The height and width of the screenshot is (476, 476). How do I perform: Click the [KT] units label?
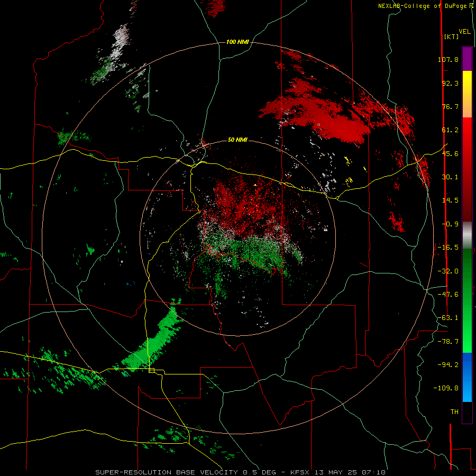451,36
